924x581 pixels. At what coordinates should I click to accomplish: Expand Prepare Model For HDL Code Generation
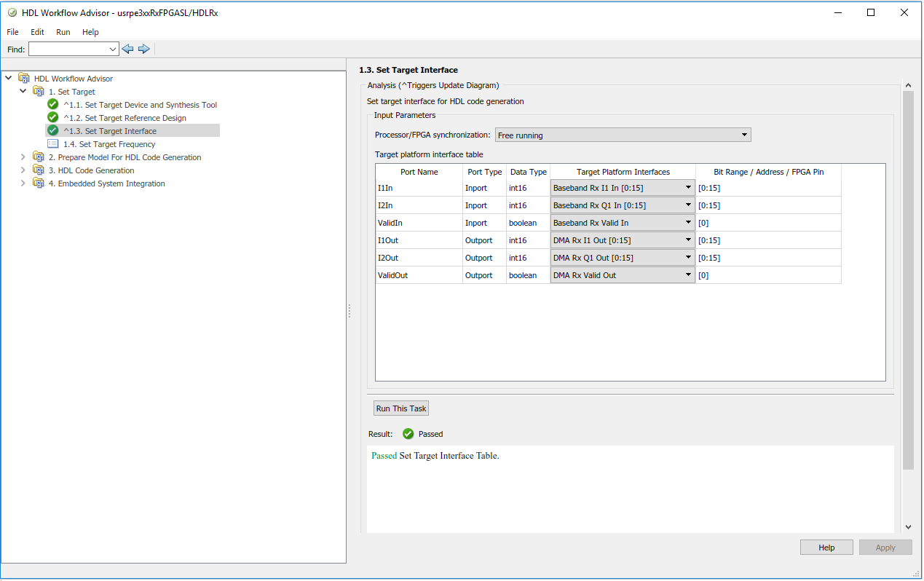tap(23, 157)
